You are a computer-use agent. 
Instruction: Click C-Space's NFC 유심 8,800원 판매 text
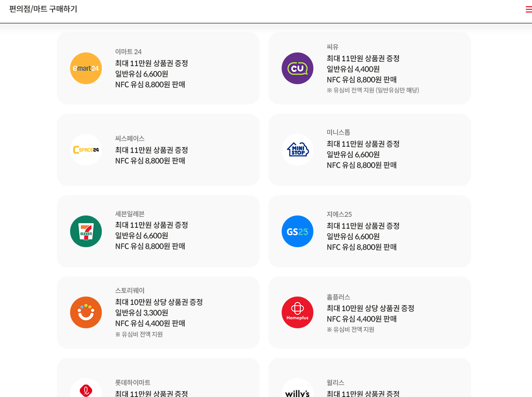pos(150,160)
